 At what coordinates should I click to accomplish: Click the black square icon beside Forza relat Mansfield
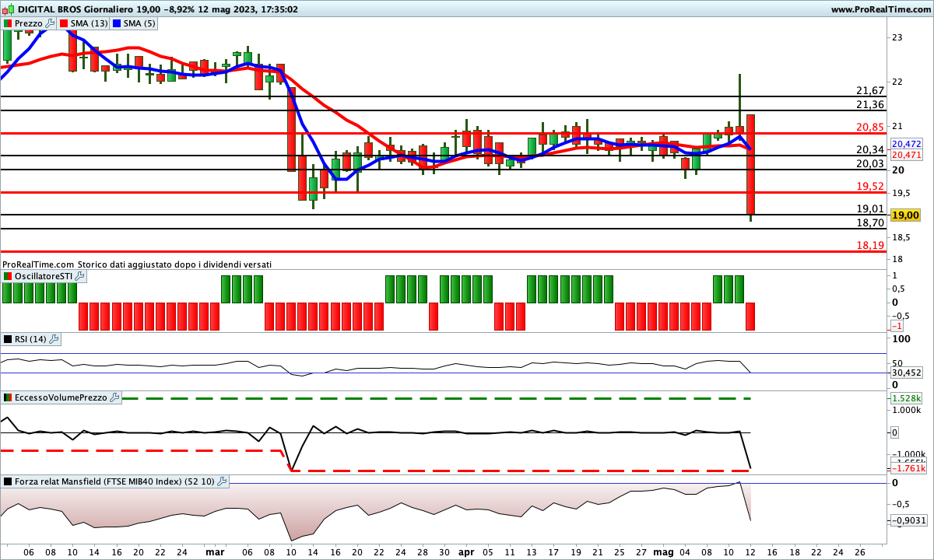pos(9,481)
